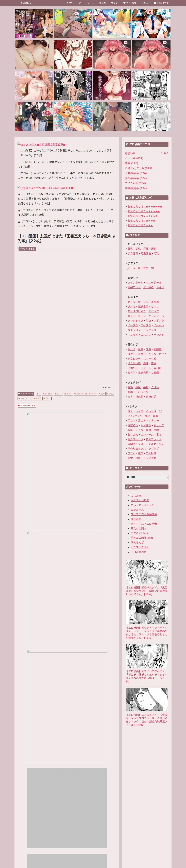
Task: Click the red ブックマークする button
Action: pyautogui.click(x=27, y=405)
